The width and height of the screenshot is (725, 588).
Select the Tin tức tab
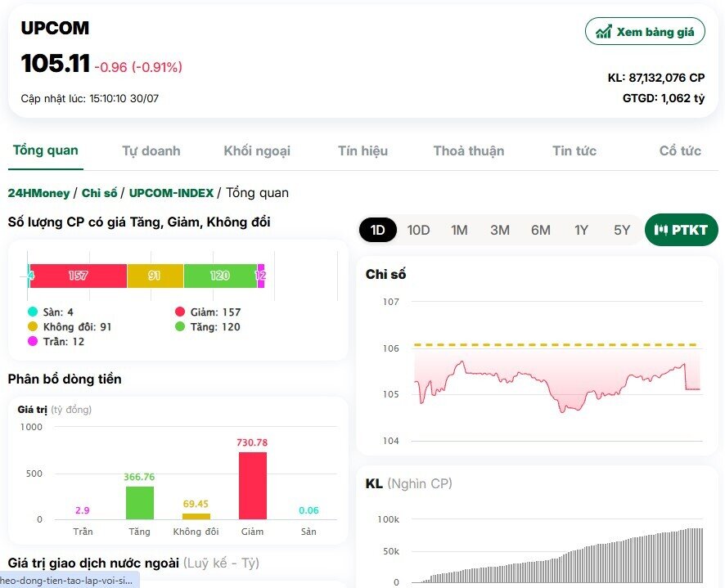tap(574, 151)
